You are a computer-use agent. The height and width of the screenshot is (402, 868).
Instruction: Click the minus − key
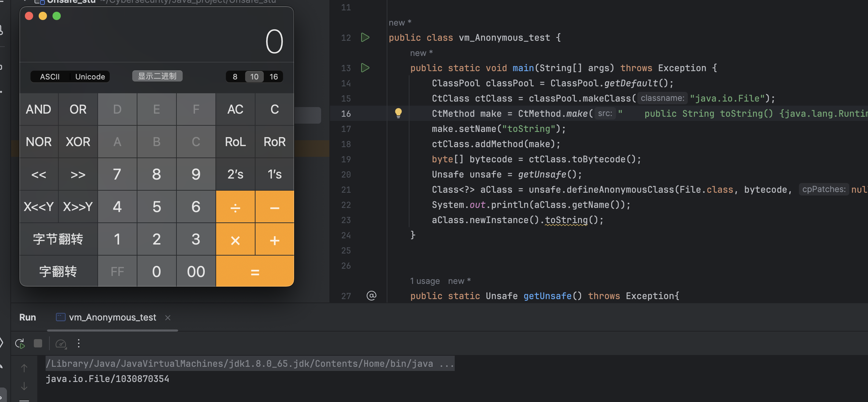point(275,207)
